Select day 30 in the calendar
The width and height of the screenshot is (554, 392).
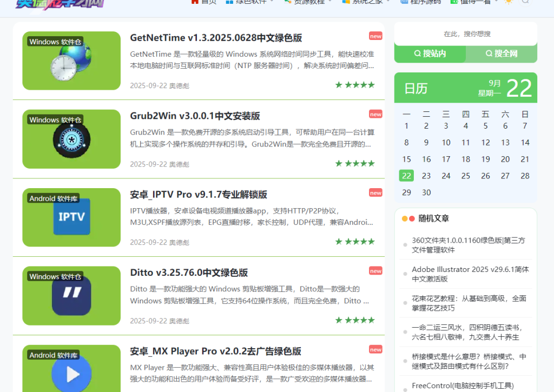[426, 192]
